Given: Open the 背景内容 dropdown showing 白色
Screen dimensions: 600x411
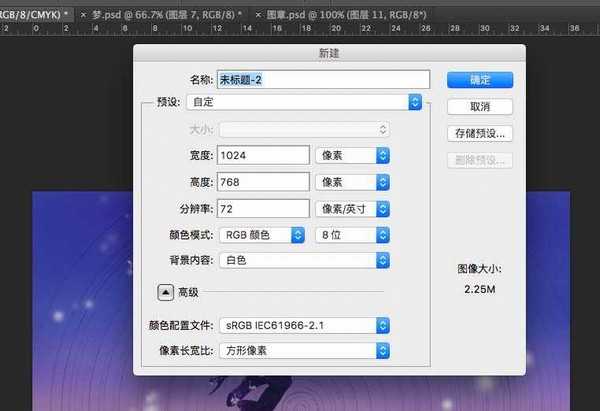Looking at the screenshot, I should coord(305,260).
